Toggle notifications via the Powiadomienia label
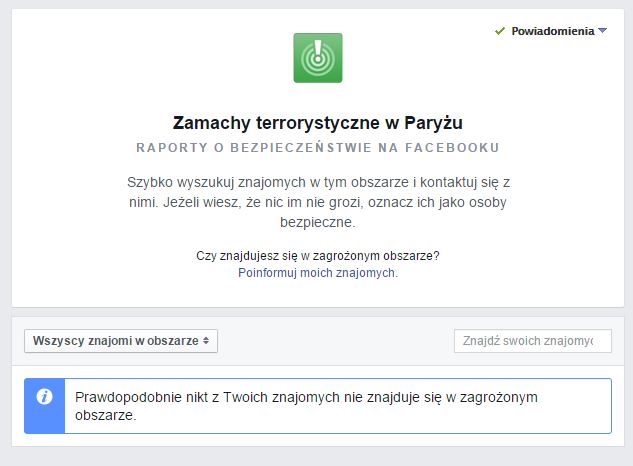 click(x=552, y=31)
